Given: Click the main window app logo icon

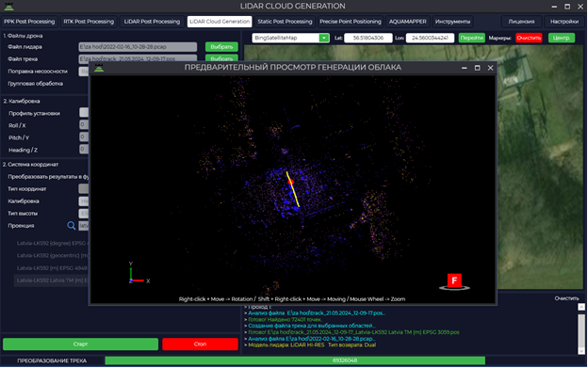Looking at the screenshot, I should [8, 6].
